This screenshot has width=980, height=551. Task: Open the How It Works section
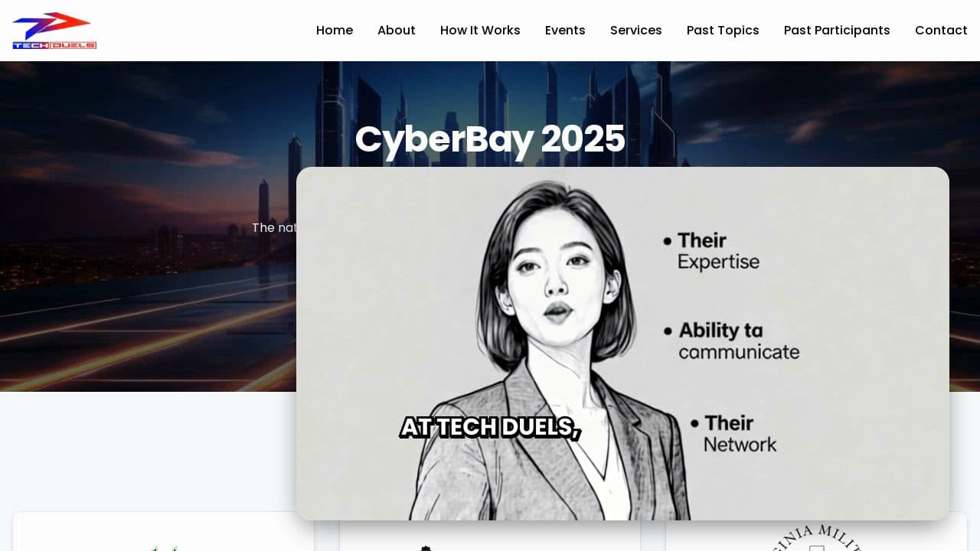(480, 31)
